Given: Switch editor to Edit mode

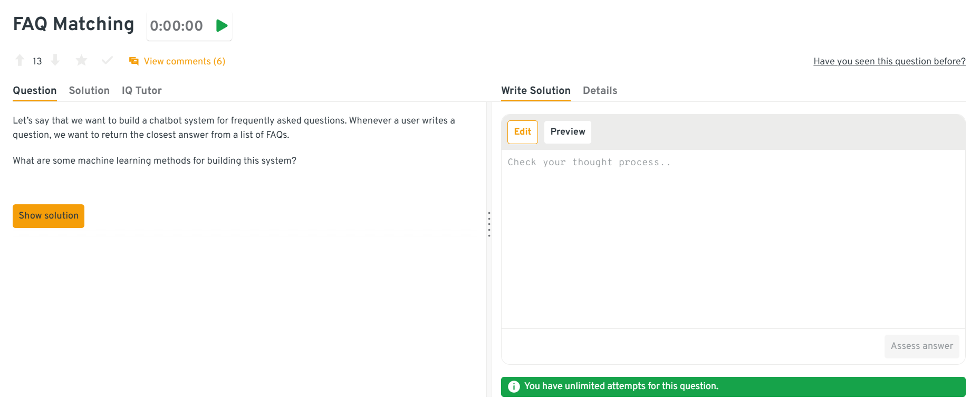Looking at the screenshot, I should tap(522, 132).
